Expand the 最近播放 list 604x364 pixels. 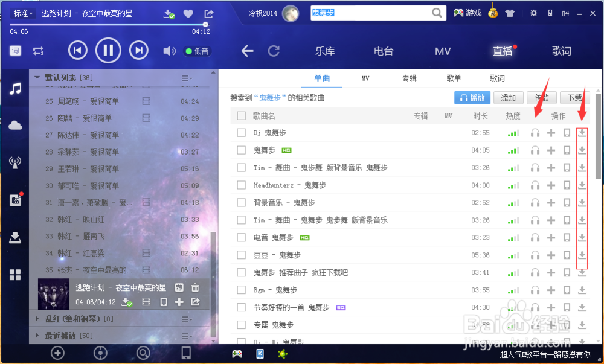(x=37, y=336)
